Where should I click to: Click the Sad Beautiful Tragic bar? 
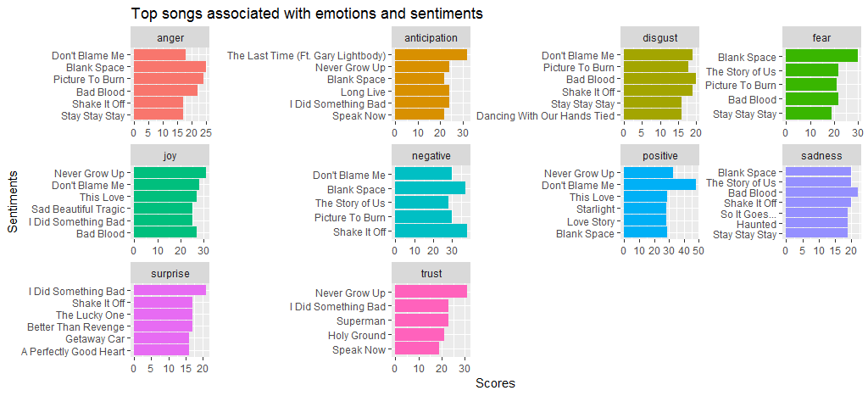point(163,209)
